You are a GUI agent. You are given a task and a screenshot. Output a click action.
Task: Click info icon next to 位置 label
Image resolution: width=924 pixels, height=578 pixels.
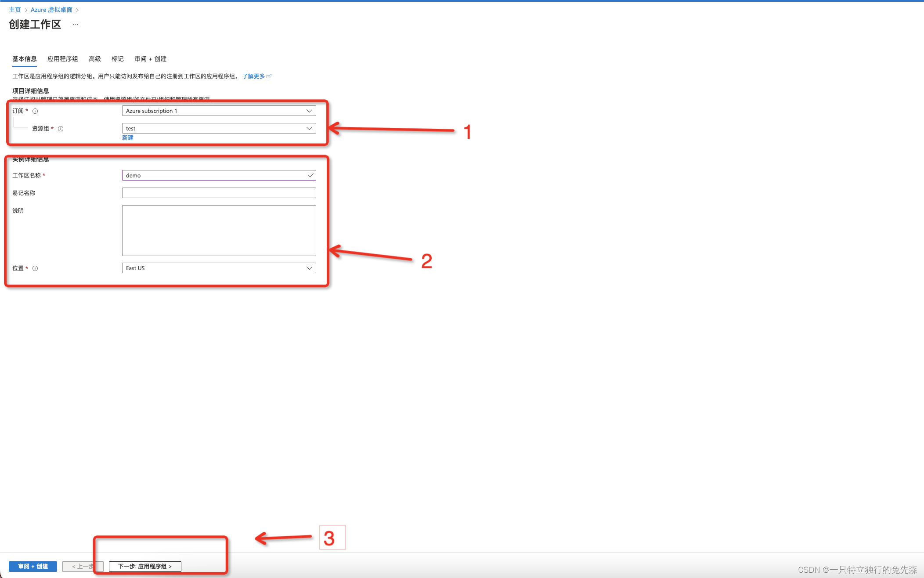click(35, 268)
